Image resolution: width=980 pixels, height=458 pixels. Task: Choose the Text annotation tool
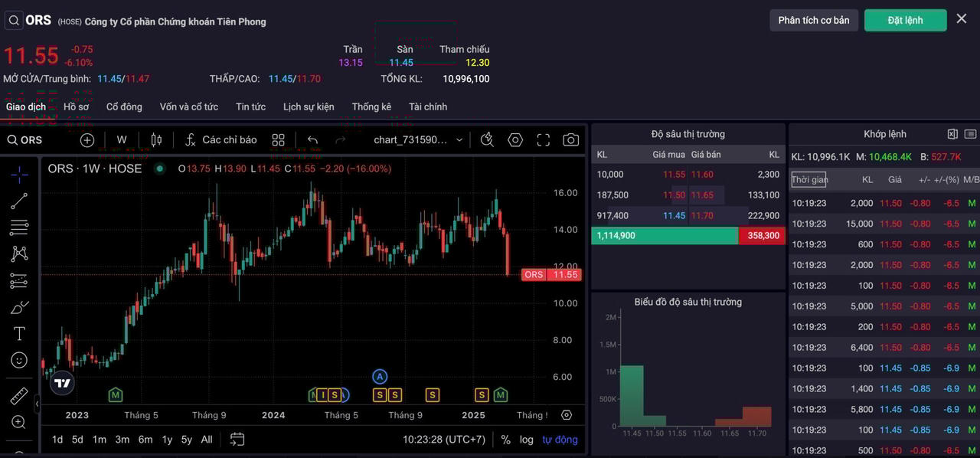19,333
